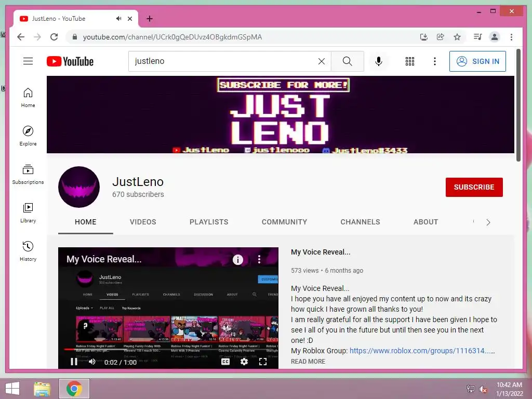Click the video info card icon

(238, 260)
